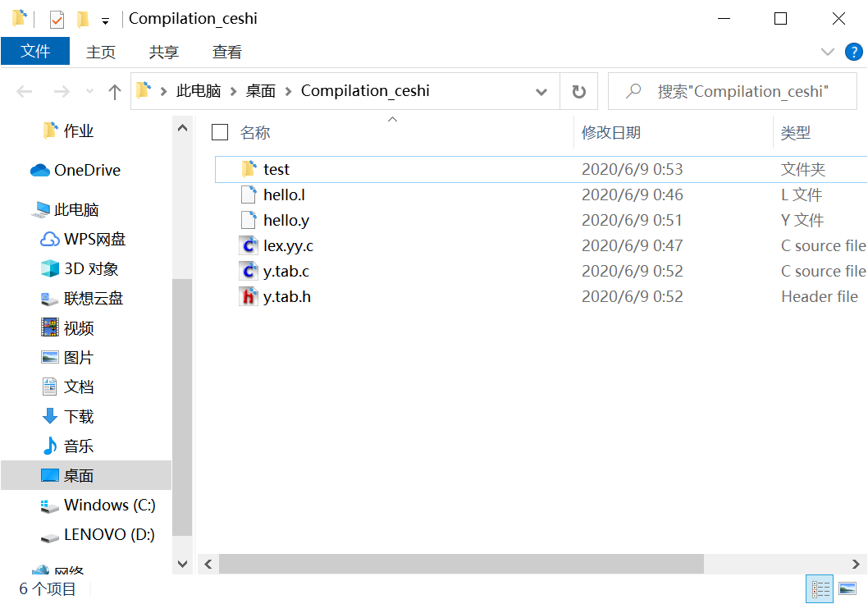Sort by the 类型 column header
Viewport: 868px width, 604px height.
[796, 132]
